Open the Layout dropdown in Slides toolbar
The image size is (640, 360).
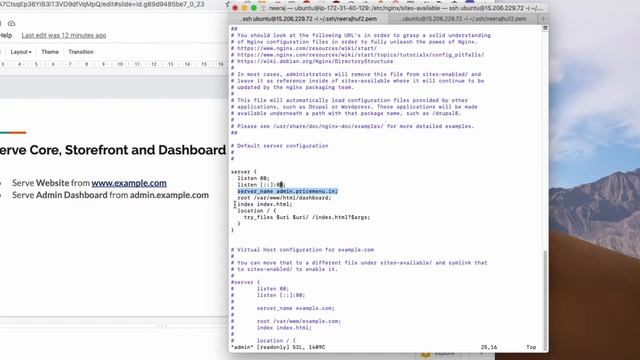tap(21, 52)
